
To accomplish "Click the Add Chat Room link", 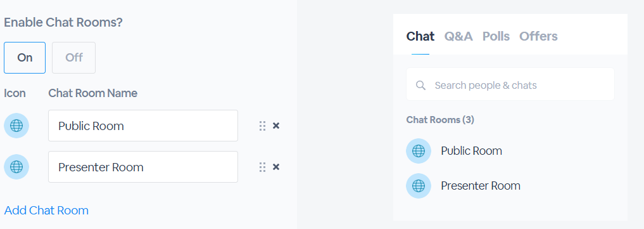I will (46, 211).
